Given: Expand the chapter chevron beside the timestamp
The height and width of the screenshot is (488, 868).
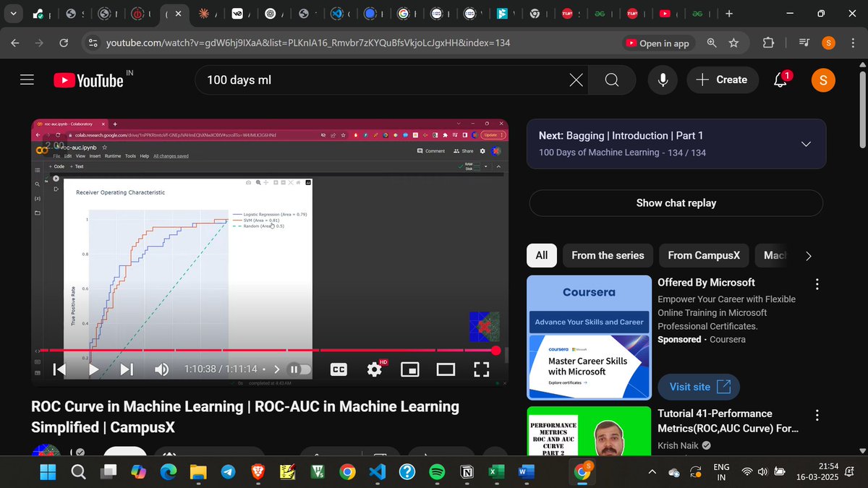Looking at the screenshot, I should tap(276, 369).
